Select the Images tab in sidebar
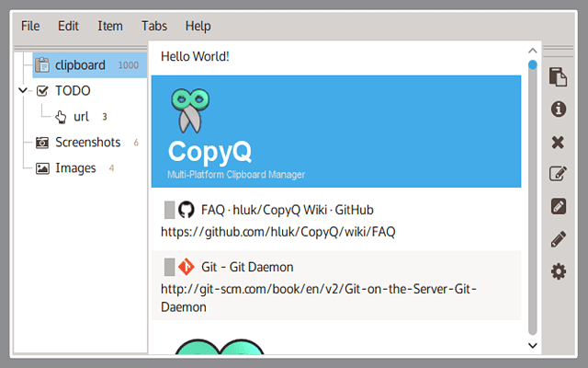This screenshot has width=588, height=368. pyautogui.click(x=75, y=168)
